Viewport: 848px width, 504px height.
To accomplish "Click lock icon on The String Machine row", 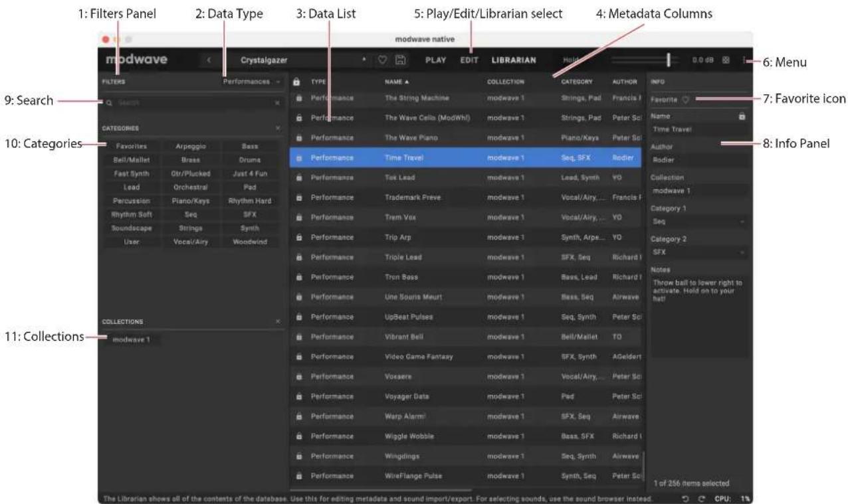I will pyautogui.click(x=298, y=98).
